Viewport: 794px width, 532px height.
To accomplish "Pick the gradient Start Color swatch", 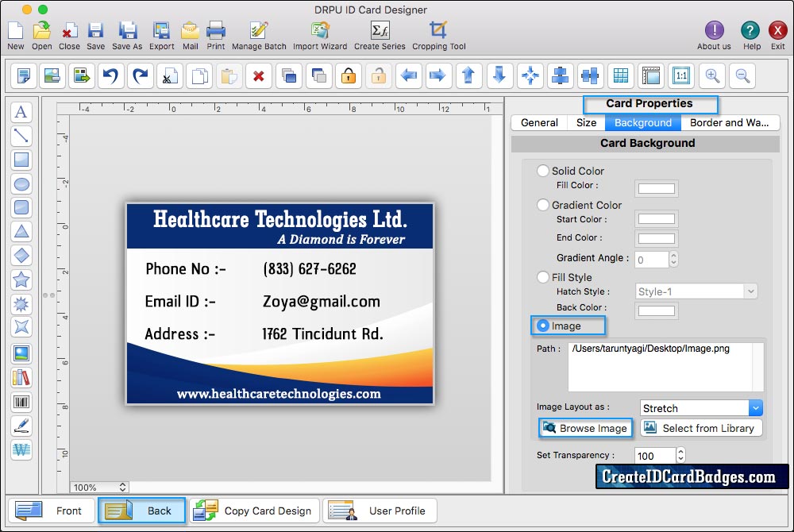I will click(657, 219).
